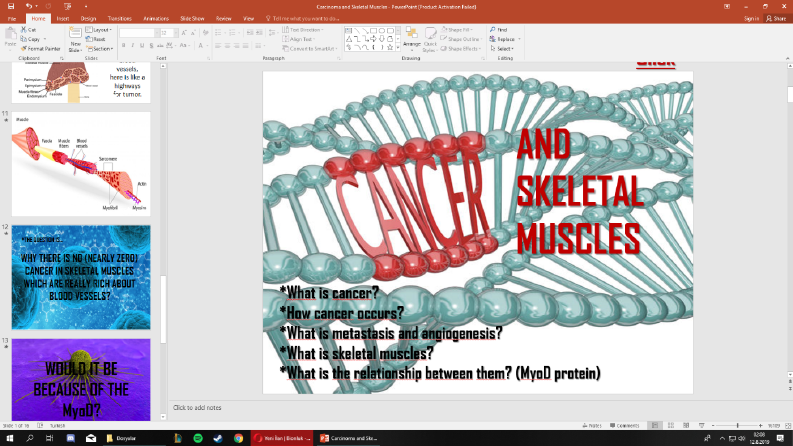793x446 pixels.
Task: Toggle Notes pane in status bar
Action: (x=592, y=426)
